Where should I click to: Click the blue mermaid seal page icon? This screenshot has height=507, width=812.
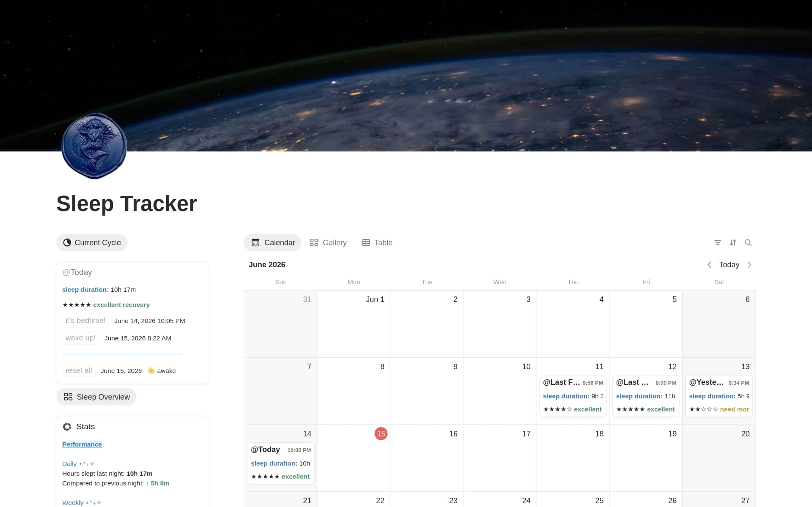click(94, 146)
